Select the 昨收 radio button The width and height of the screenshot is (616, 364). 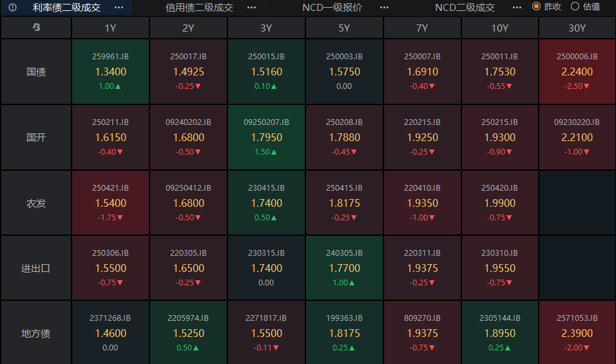click(x=536, y=6)
